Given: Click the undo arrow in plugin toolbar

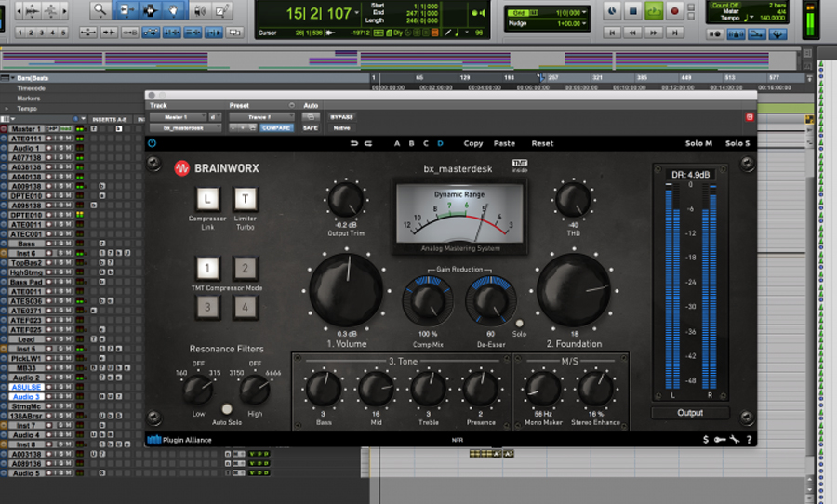Looking at the screenshot, I should tap(353, 143).
